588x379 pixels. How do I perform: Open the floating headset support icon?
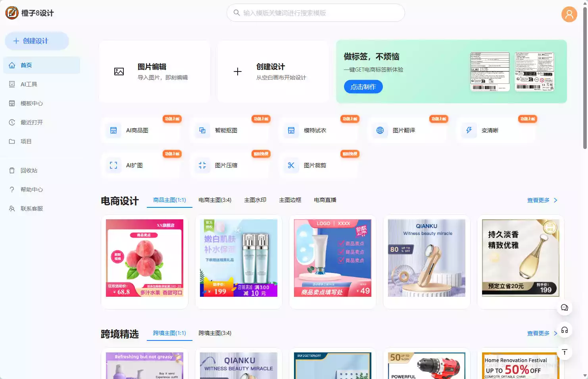565,330
